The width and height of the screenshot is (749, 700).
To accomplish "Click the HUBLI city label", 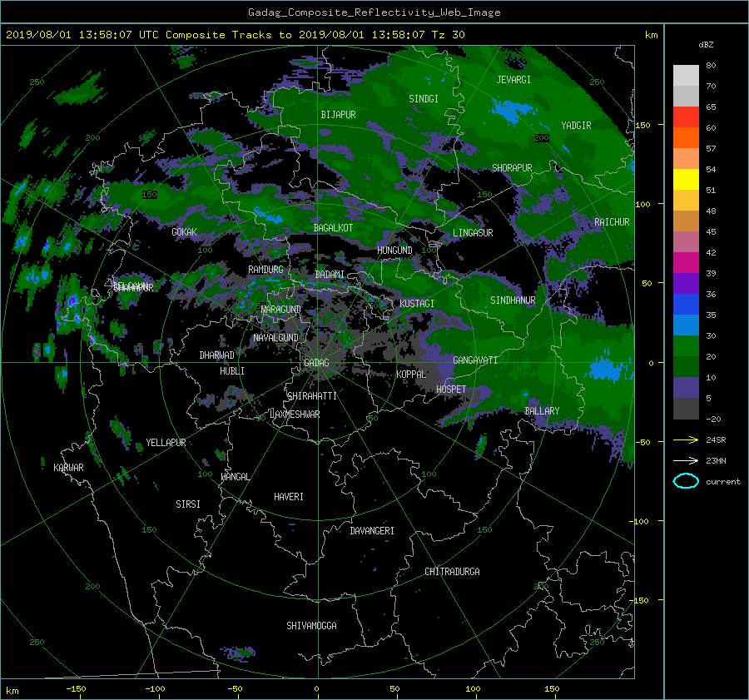I will pyautogui.click(x=232, y=370).
